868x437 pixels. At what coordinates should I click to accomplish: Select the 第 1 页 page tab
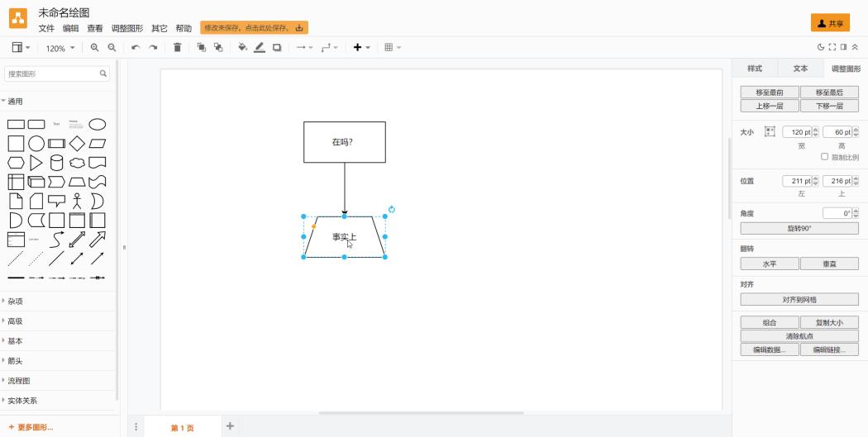(182, 428)
